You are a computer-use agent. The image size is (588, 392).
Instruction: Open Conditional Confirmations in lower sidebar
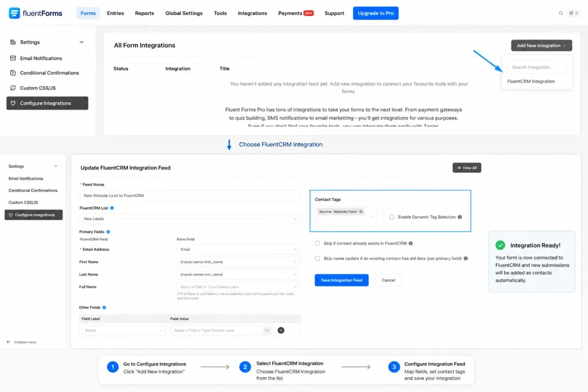33,191
